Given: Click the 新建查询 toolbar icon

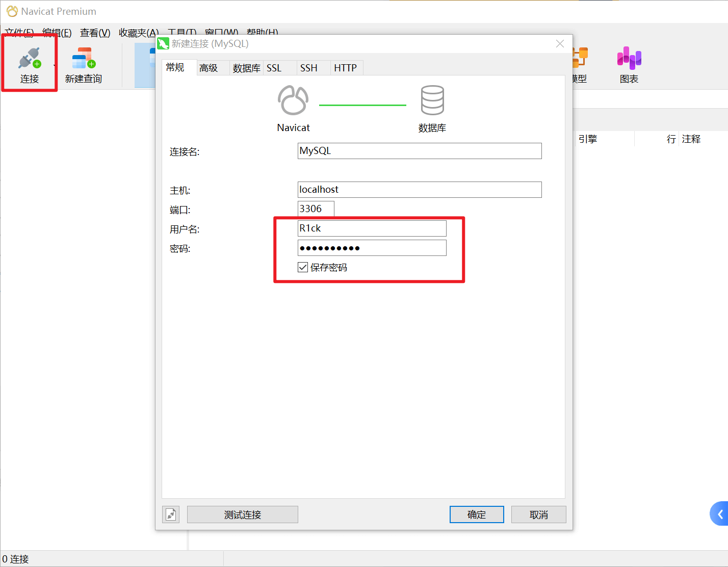Looking at the screenshot, I should coord(84,59).
